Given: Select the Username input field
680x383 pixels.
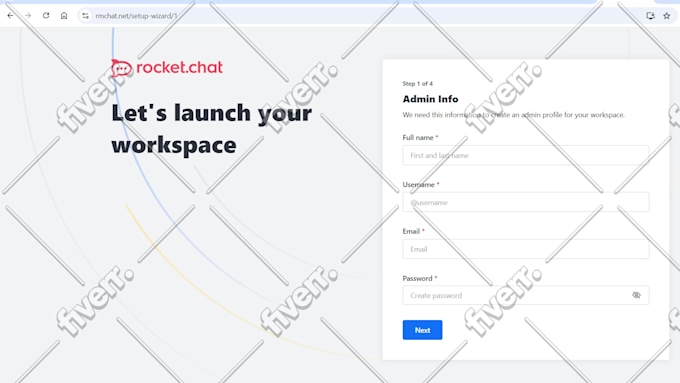Looking at the screenshot, I should [526, 202].
